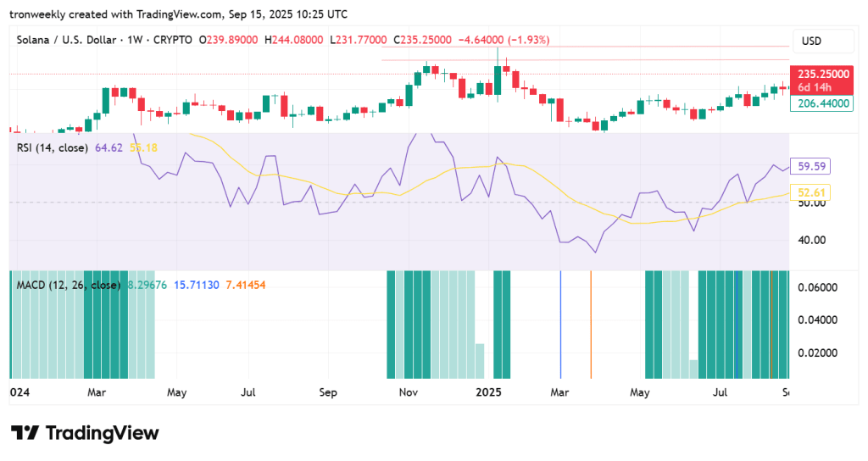Image resolution: width=868 pixels, height=461 pixels.
Task: Click the TradingView logo at bottom
Action: [85, 433]
